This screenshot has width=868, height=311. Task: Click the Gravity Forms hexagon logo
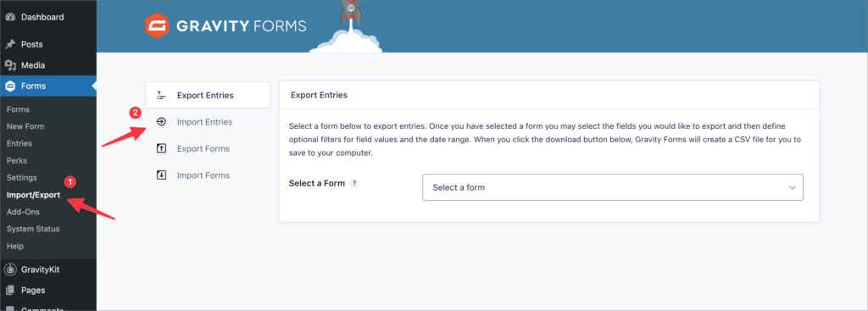click(x=156, y=26)
